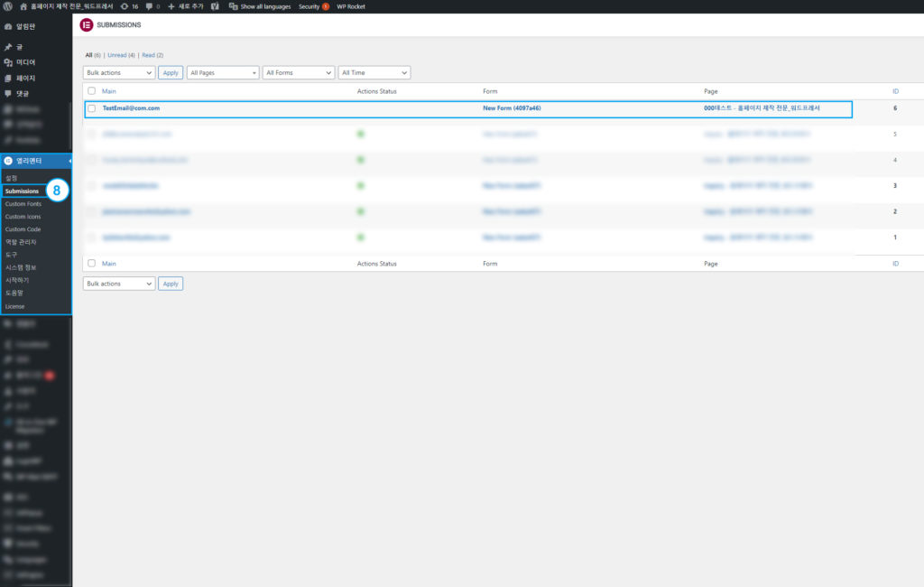Click the Yoast SEO icon in admin bar
Viewport: 924px width, 587px height.
coord(215,6)
